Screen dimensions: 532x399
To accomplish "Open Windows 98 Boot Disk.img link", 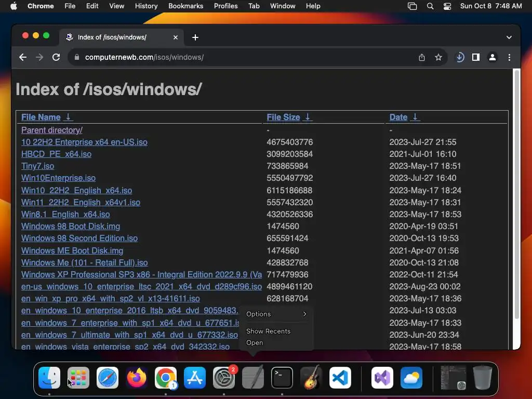I will click(71, 227).
